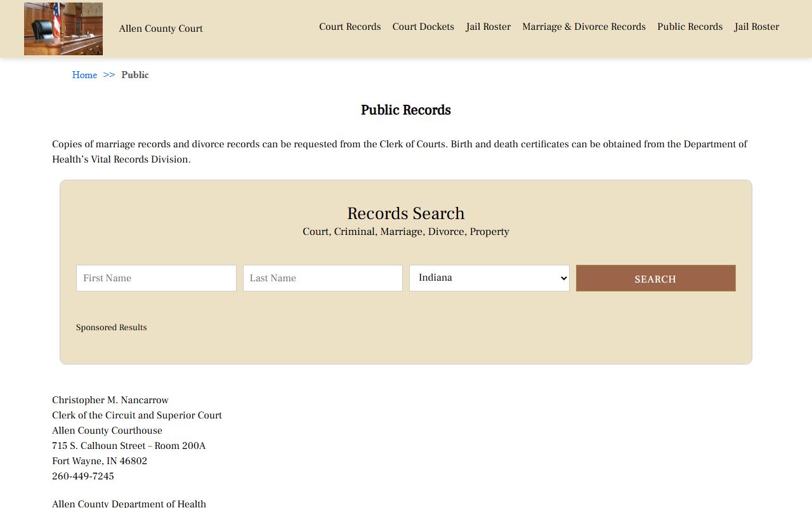
Task: Click the Allen County Department of Health line
Action: pos(129,504)
